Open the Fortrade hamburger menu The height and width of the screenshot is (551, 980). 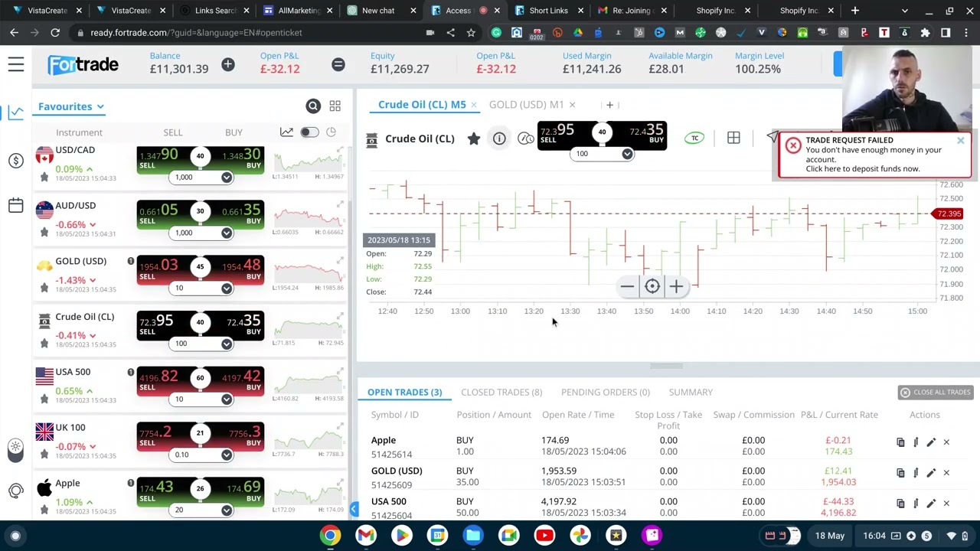pyautogui.click(x=16, y=64)
